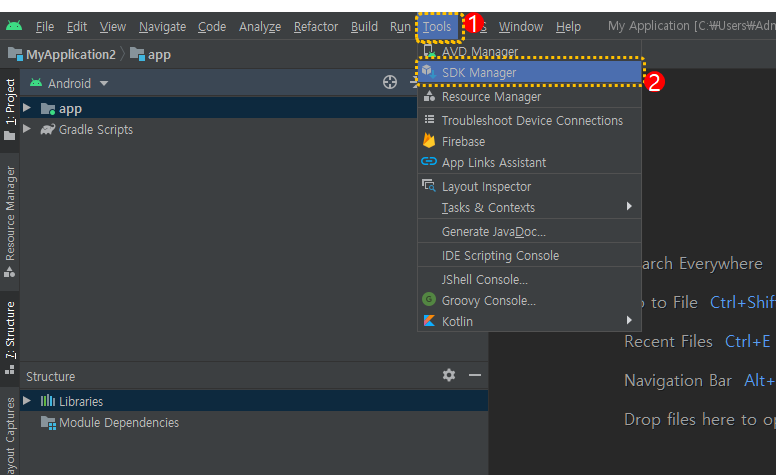Open the Edit menu
Image resolution: width=776 pixels, height=475 pixels.
pyautogui.click(x=77, y=27)
